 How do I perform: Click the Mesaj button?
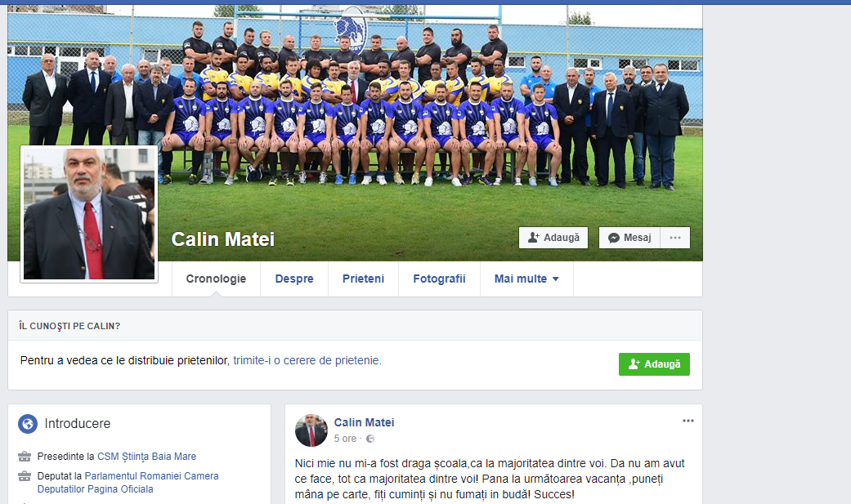click(x=629, y=238)
